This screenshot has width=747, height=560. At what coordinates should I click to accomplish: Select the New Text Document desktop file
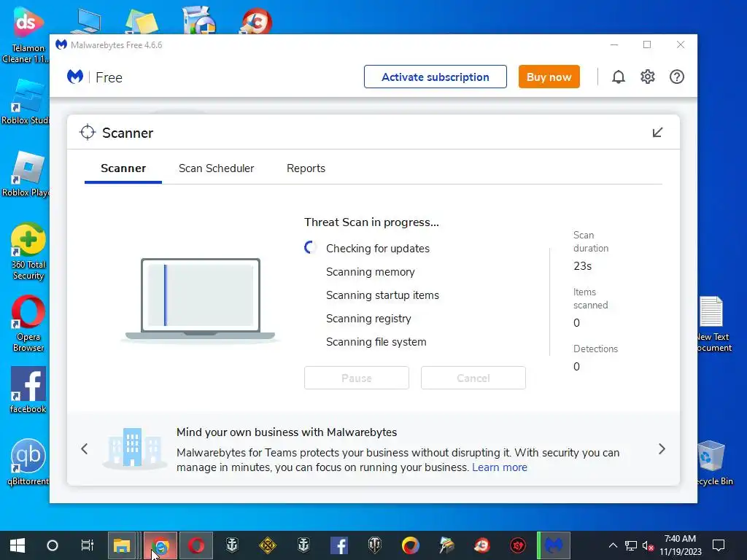tap(713, 324)
